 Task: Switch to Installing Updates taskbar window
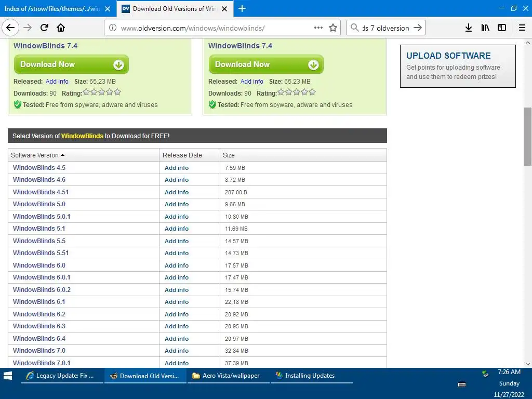(x=311, y=376)
